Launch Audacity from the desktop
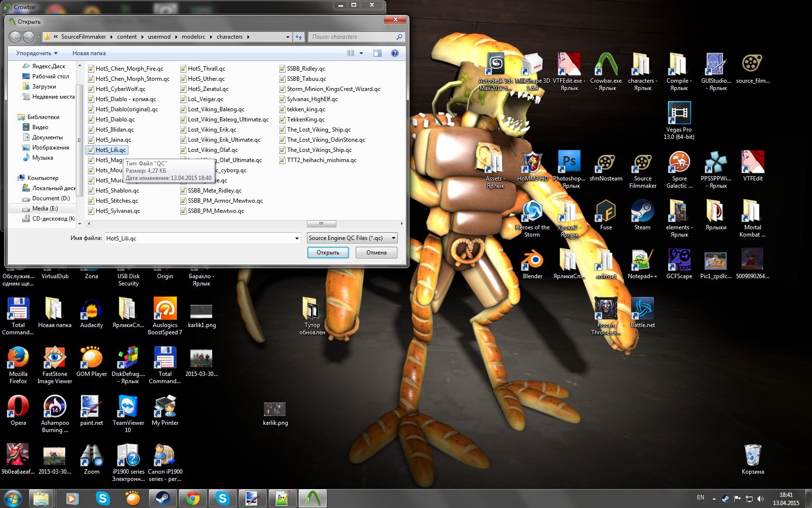The image size is (812, 508). 91,313
